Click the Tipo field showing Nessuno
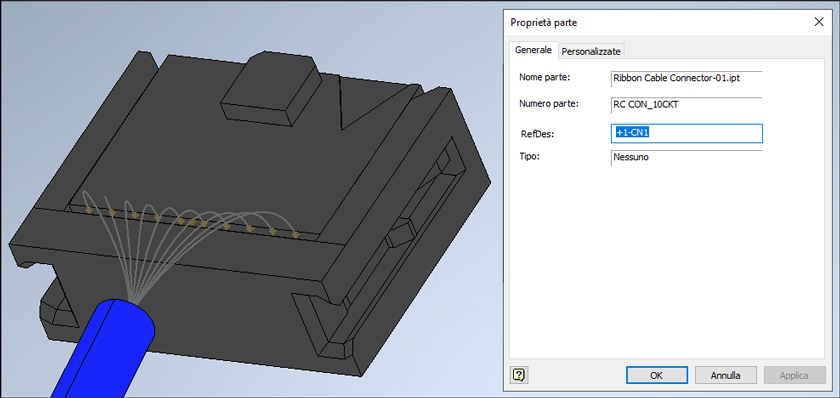Screen dimensions: 840x398 click(686, 158)
